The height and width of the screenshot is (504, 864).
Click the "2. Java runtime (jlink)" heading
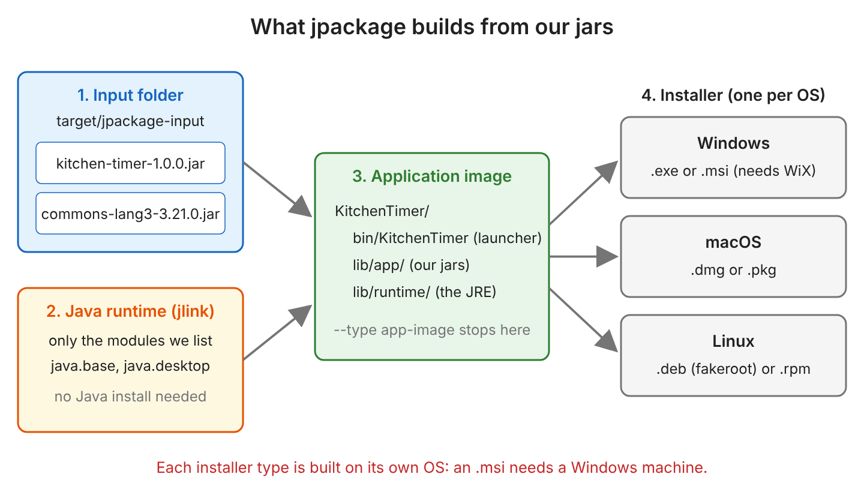(x=130, y=311)
